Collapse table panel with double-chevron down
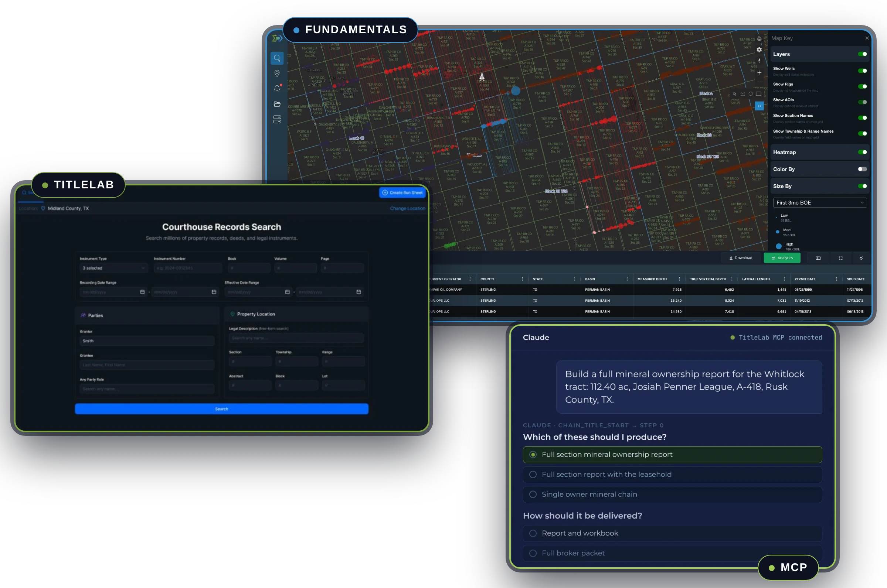Screen dimensions: 887x588 861,258
